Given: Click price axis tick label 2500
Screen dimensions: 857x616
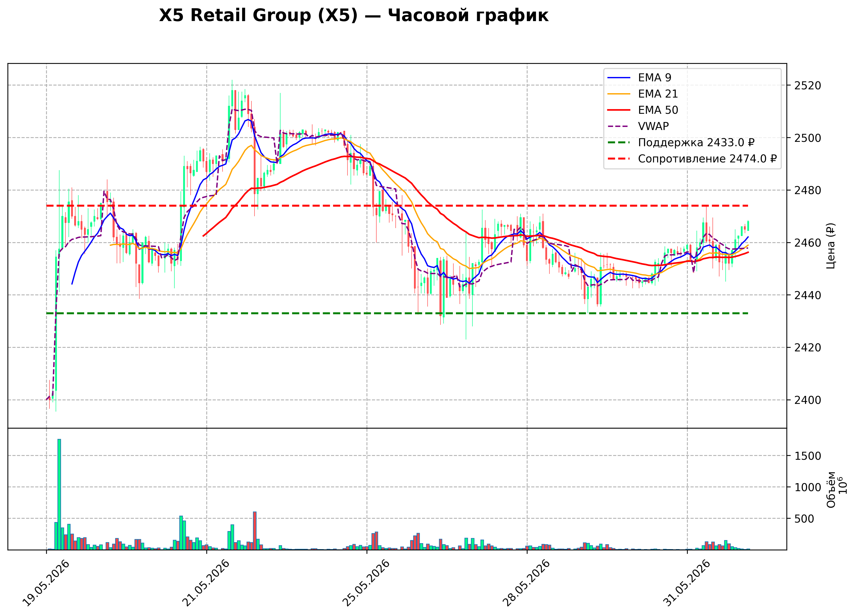Looking at the screenshot, I should pyautogui.click(x=808, y=138).
